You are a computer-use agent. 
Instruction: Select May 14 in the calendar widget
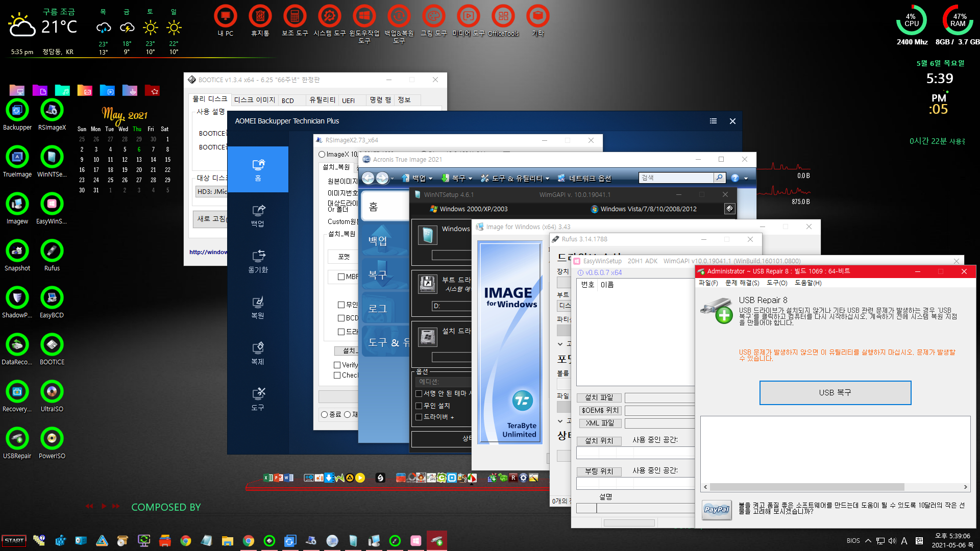[153, 159]
